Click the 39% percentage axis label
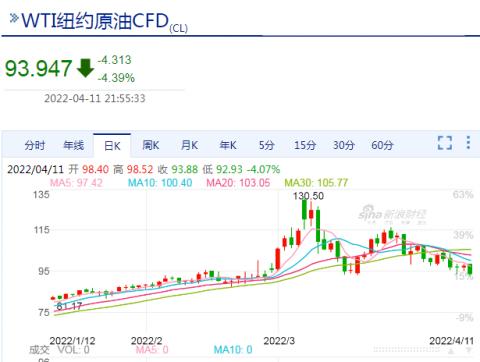This screenshot has height=362, width=480. [463, 235]
